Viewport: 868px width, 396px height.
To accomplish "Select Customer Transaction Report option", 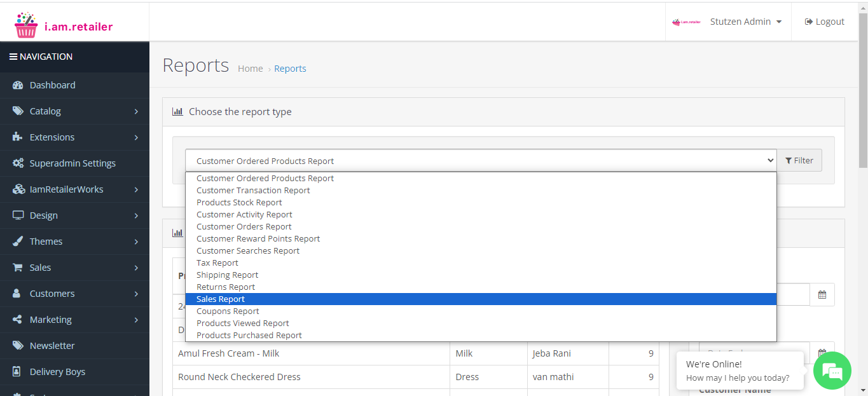I will (x=481, y=191).
